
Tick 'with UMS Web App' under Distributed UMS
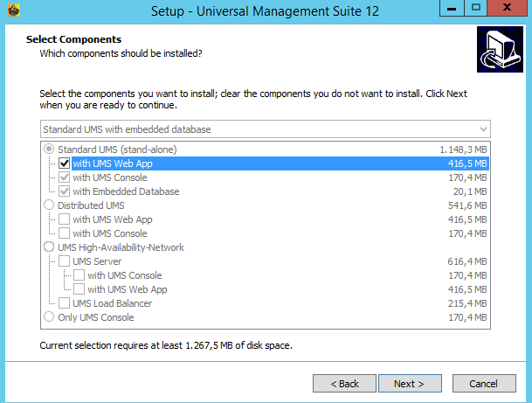tap(65, 219)
